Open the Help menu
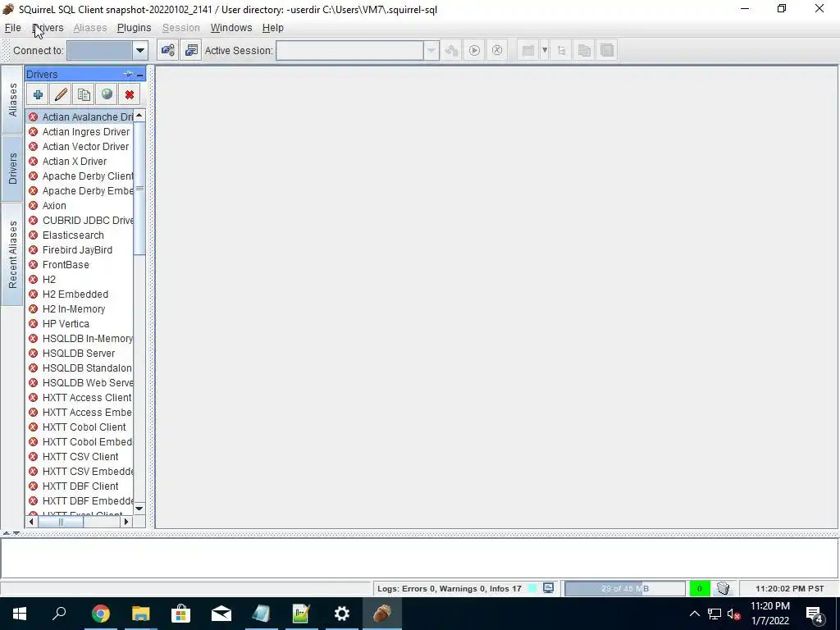840x630 pixels. (272, 28)
